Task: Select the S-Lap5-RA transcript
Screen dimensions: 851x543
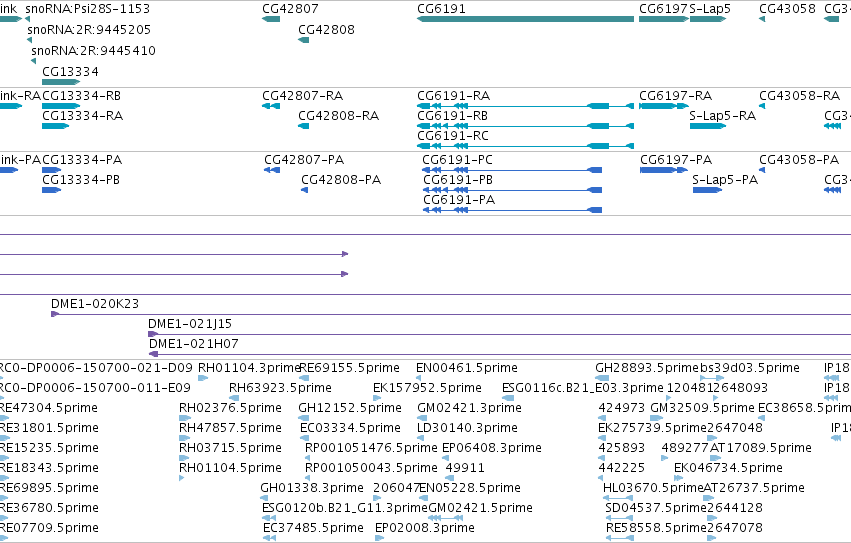Action: click(x=708, y=126)
